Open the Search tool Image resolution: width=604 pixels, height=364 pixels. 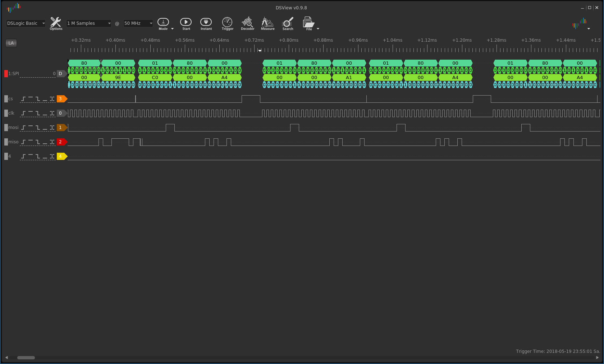point(288,23)
